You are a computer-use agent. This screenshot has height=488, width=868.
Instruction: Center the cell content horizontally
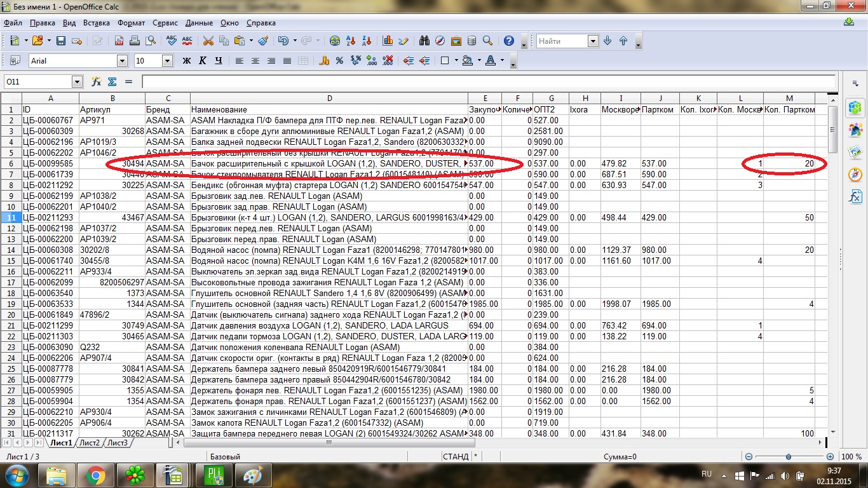coord(255,61)
